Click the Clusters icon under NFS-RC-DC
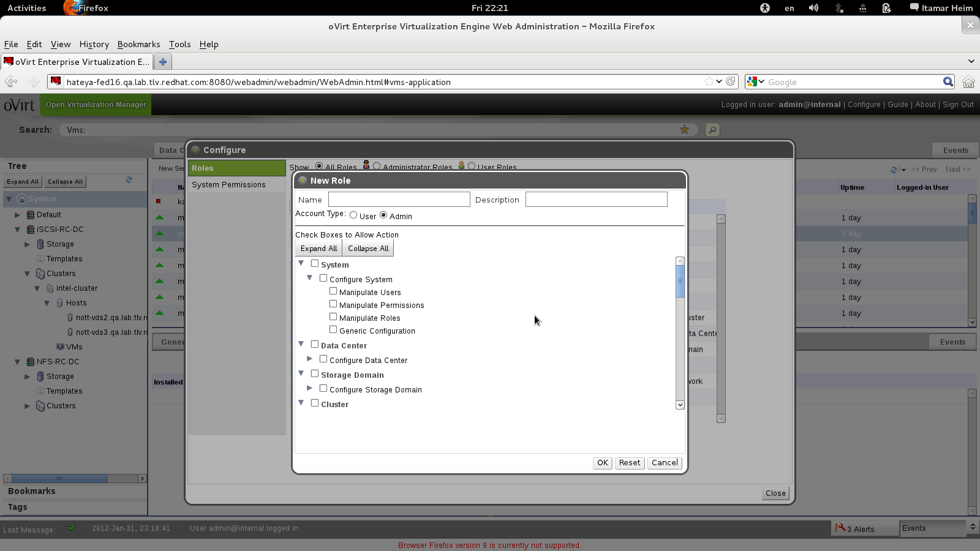Image resolution: width=980 pixels, height=551 pixels. click(40, 406)
